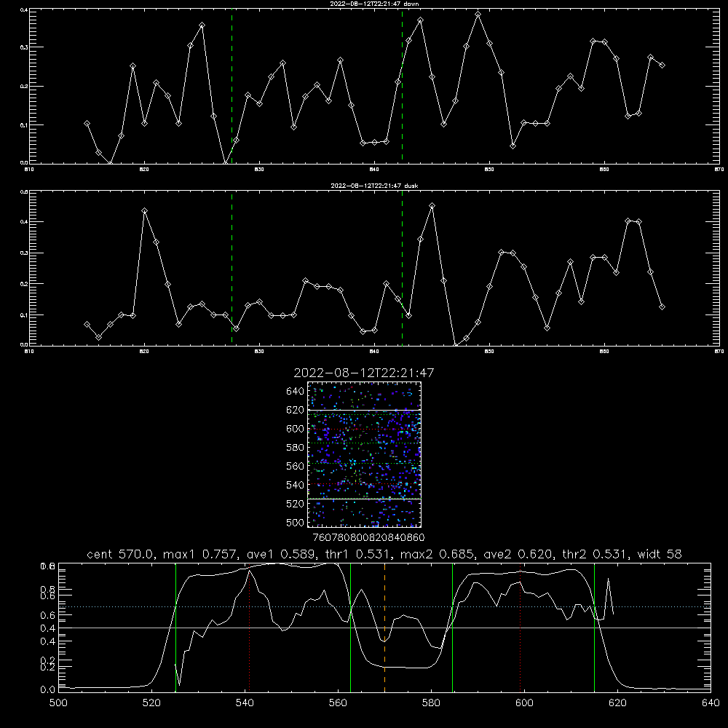Click the highest peak marker in dawn plot
This screenshot has height=728, width=728.
pos(478,15)
